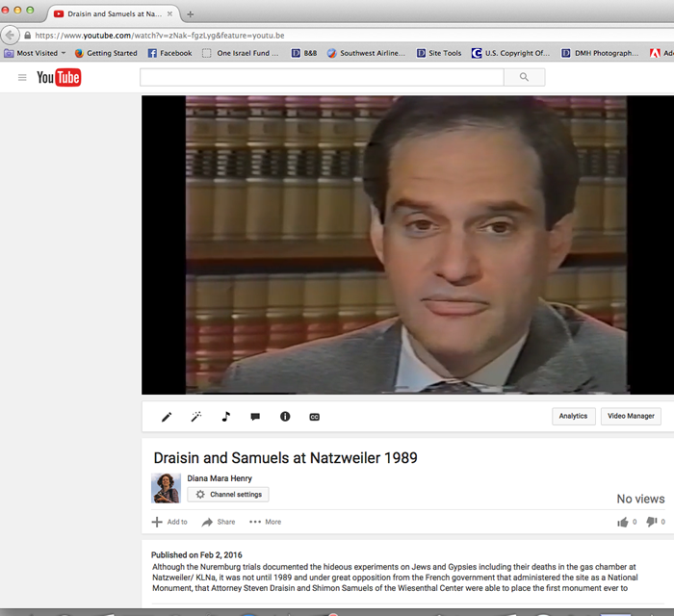Viewport: 674px width, 616px height.
Task: Click the Cards info circle icon
Action: (285, 417)
